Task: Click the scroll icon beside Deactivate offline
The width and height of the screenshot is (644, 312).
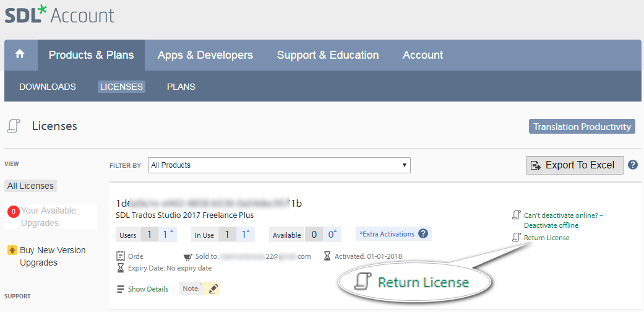Action: pos(516,215)
